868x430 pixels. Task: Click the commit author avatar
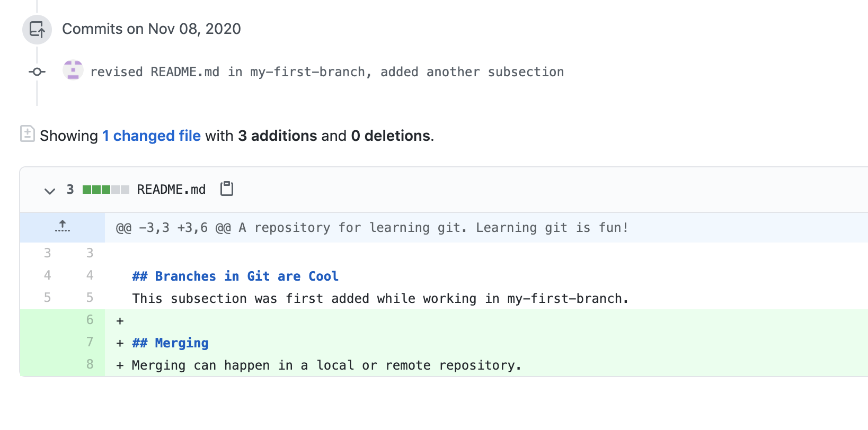point(73,70)
